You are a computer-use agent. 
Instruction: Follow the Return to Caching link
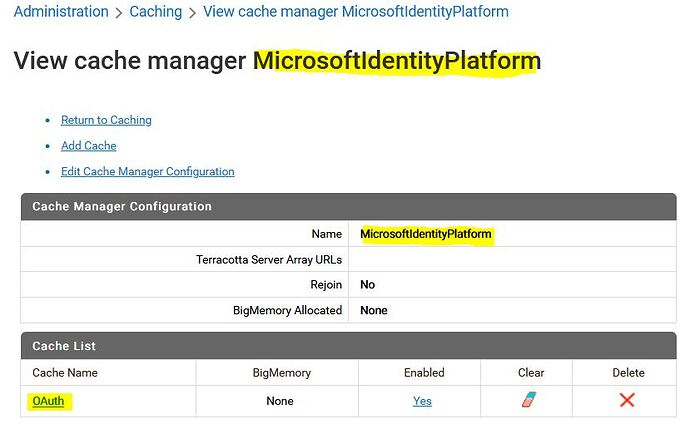106,120
